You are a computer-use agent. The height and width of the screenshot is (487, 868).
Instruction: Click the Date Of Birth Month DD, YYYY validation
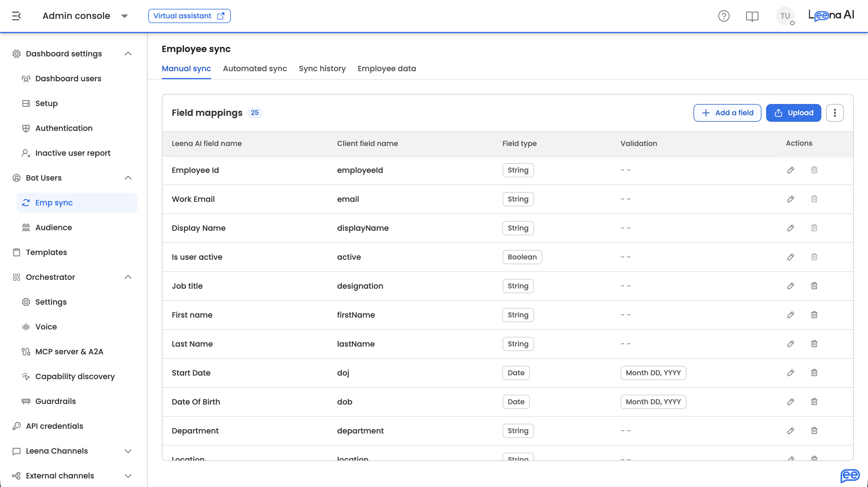(653, 402)
